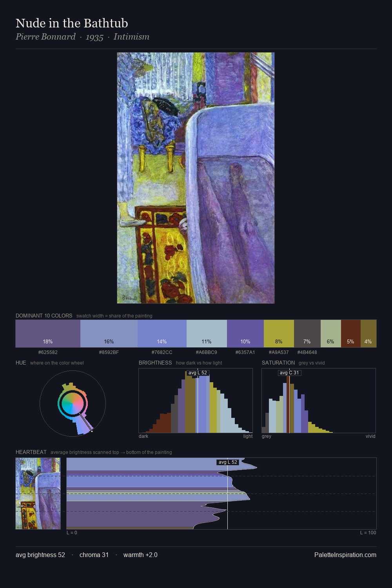Click the saturation histogram chart

pyautogui.click(x=319, y=401)
